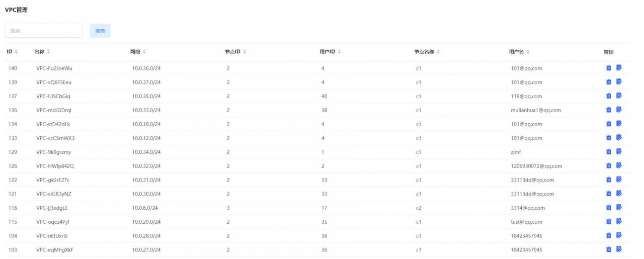Edit row with ID 116

tap(619, 208)
